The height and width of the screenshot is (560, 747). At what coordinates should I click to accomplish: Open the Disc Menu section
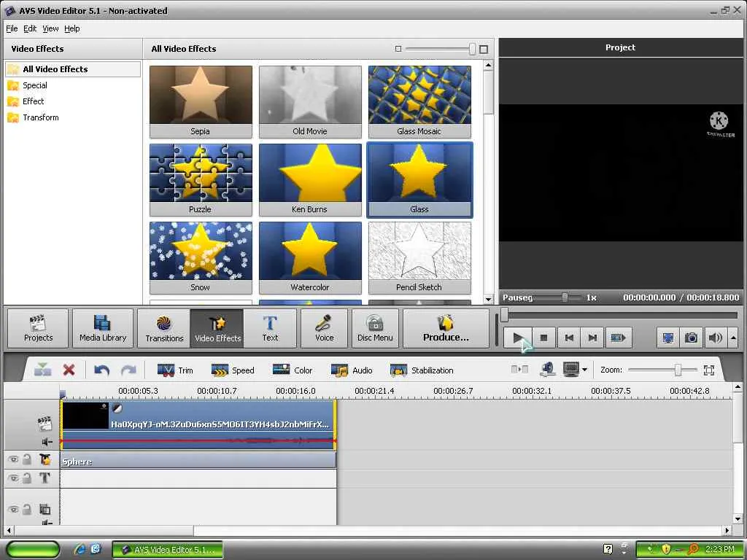(x=376, y=329)
